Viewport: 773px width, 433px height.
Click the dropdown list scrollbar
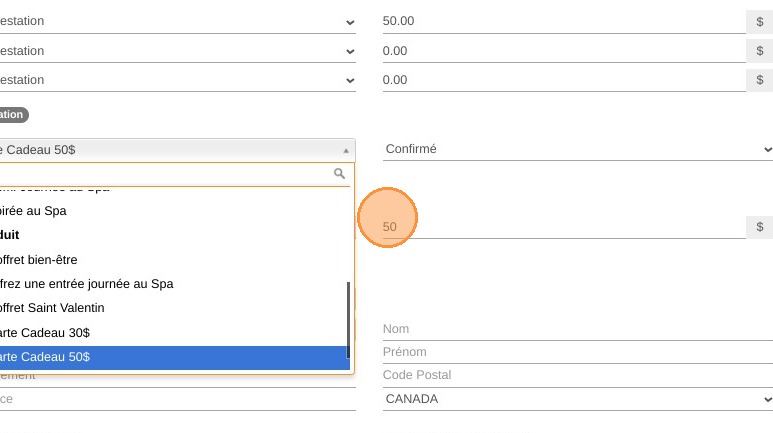click(349, 320)
